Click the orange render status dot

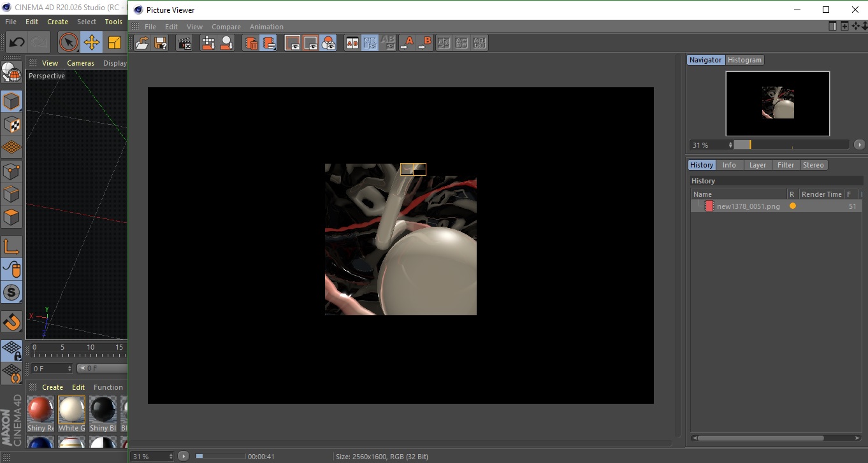(792, 206)
